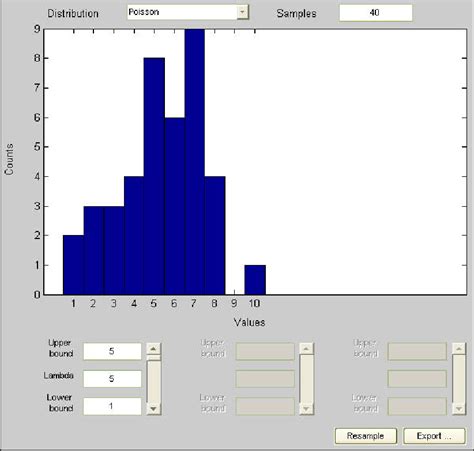Click the down arrow of the middle disabled slider
Viewport: 474px width, 451px height.
(306, 409)
